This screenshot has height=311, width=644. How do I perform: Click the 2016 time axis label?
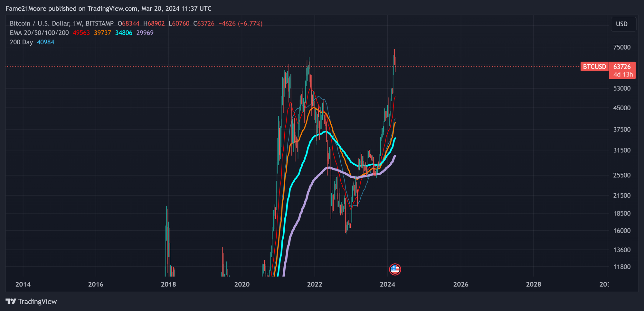96,284
